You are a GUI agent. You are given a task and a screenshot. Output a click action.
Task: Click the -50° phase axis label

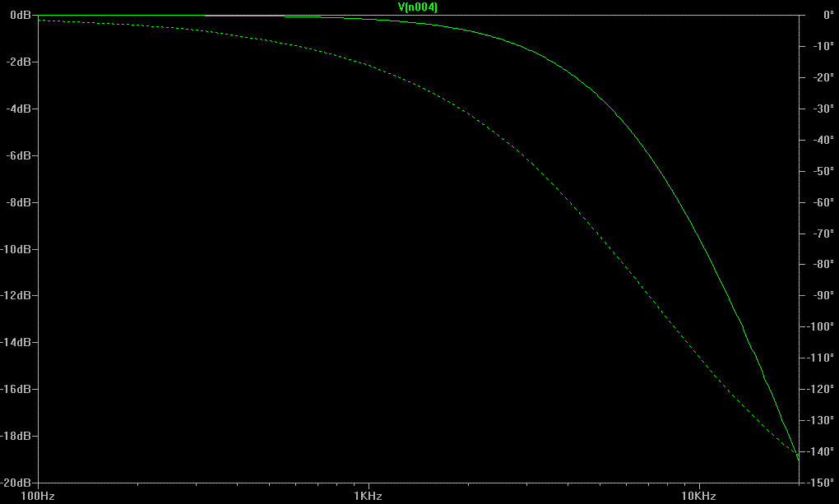[823, 171]
